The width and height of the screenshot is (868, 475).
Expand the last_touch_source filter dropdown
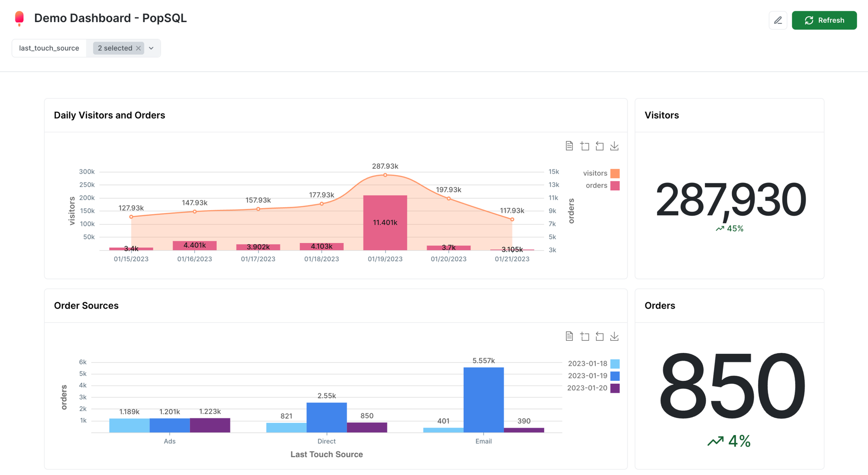tap(151, 48)
